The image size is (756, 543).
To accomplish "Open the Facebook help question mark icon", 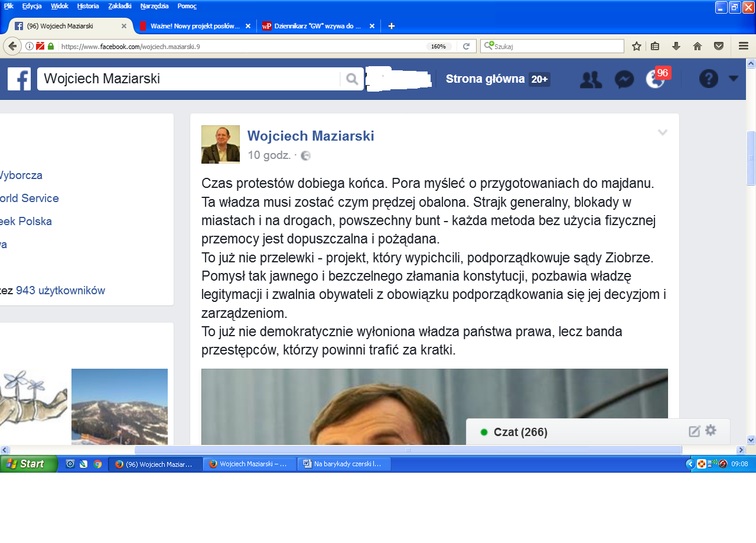I will (x=709, y=79).
